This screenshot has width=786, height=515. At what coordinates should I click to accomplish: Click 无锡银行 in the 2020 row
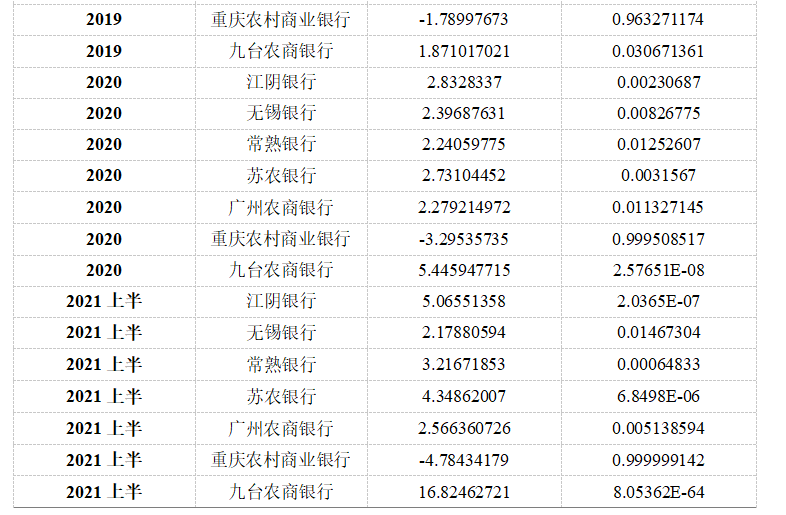281,113
